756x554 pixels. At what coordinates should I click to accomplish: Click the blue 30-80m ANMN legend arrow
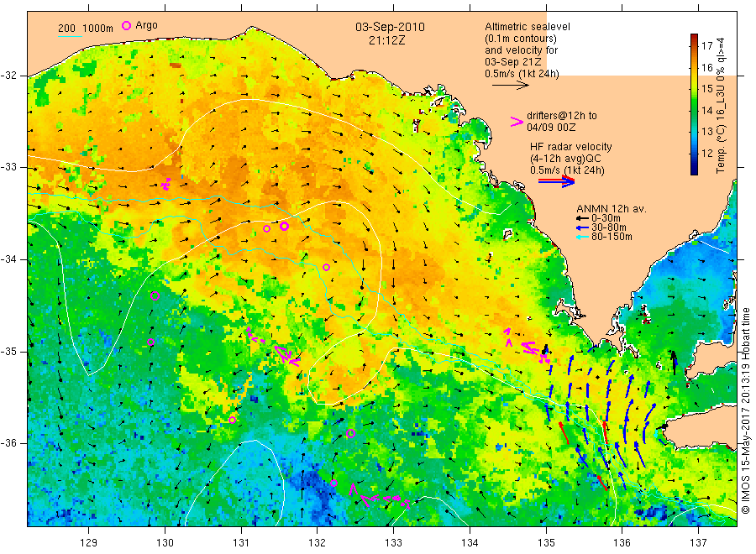[582, 227]
